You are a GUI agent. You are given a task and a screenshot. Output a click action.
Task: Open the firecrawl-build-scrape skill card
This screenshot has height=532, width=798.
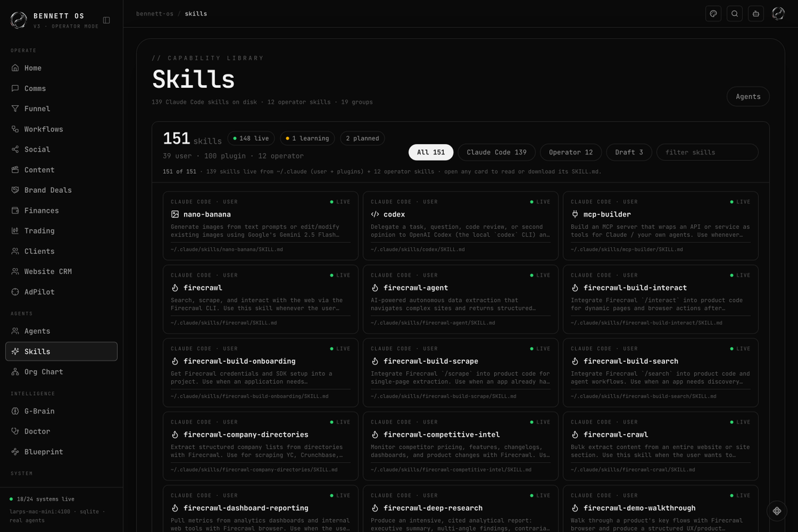460,373
